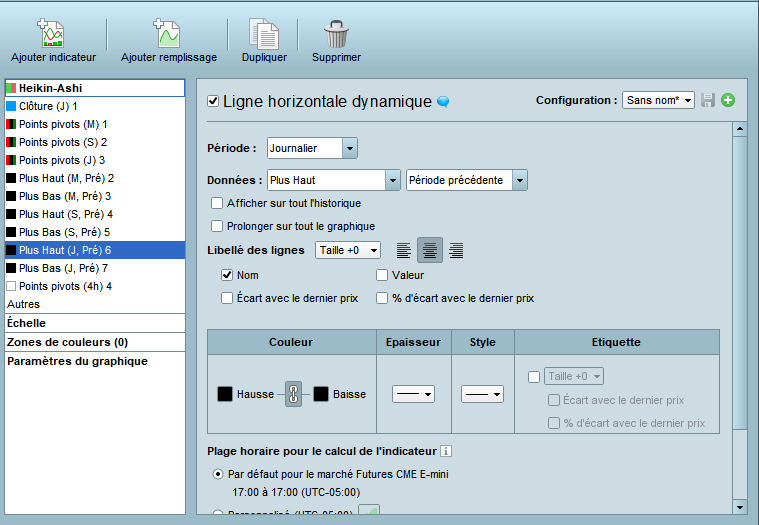Enable Prolonger sur tout le graphique
759x525 pixels.
point(217,226)
